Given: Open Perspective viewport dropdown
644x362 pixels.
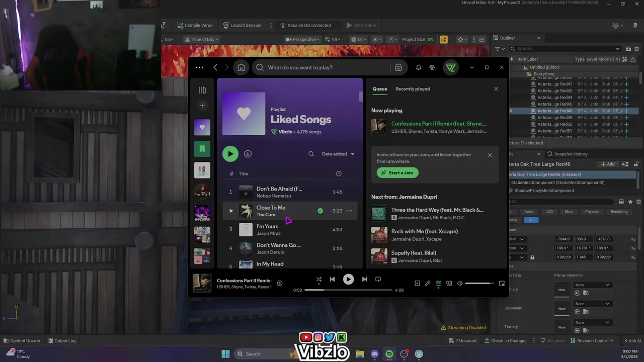Looking at the screenshot, I should coord(303,39).
